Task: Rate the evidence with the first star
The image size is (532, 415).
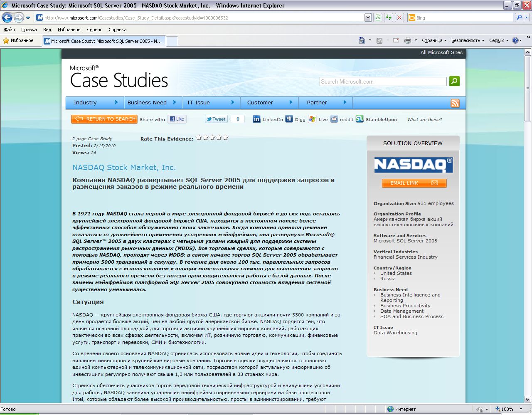Action: click(x=199, y=138)
